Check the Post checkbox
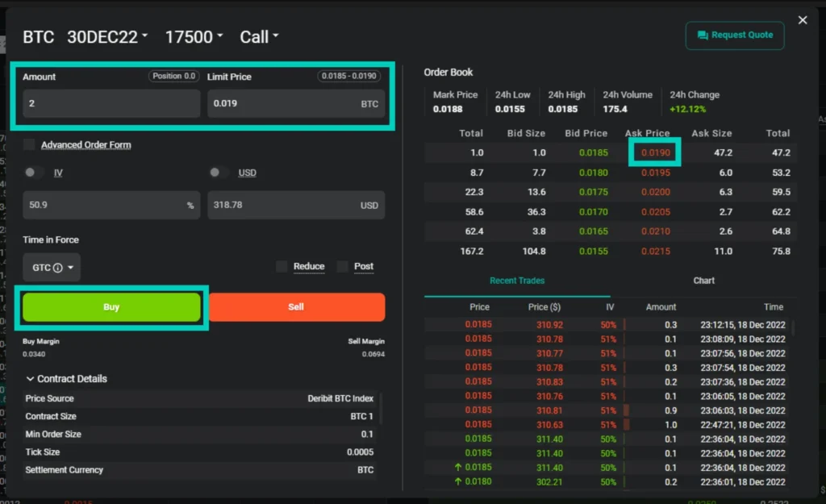826x504 pixels. coord(343,267)
